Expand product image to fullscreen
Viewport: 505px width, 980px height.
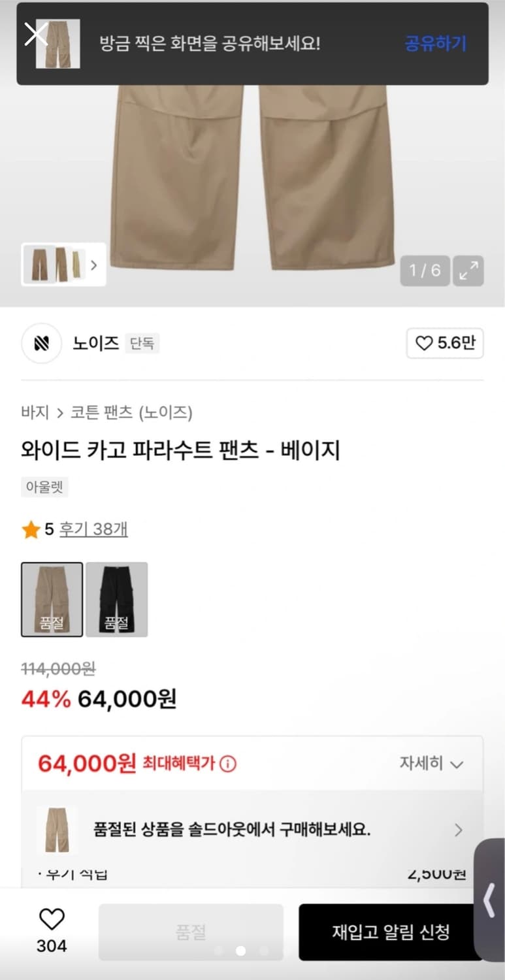click(468, 270)
